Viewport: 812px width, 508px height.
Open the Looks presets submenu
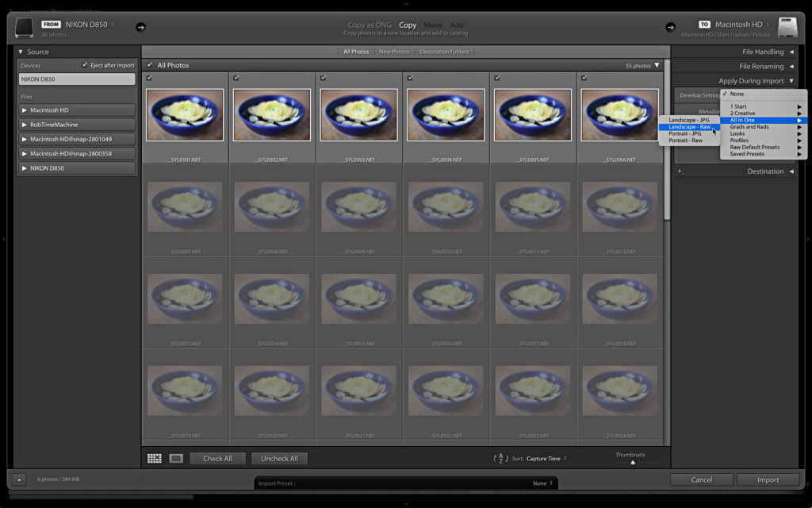click(x=764, y=133)
